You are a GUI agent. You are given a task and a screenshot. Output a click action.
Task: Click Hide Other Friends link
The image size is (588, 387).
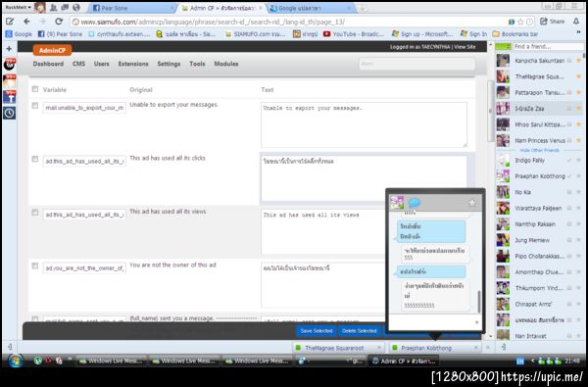pos(539,150)
